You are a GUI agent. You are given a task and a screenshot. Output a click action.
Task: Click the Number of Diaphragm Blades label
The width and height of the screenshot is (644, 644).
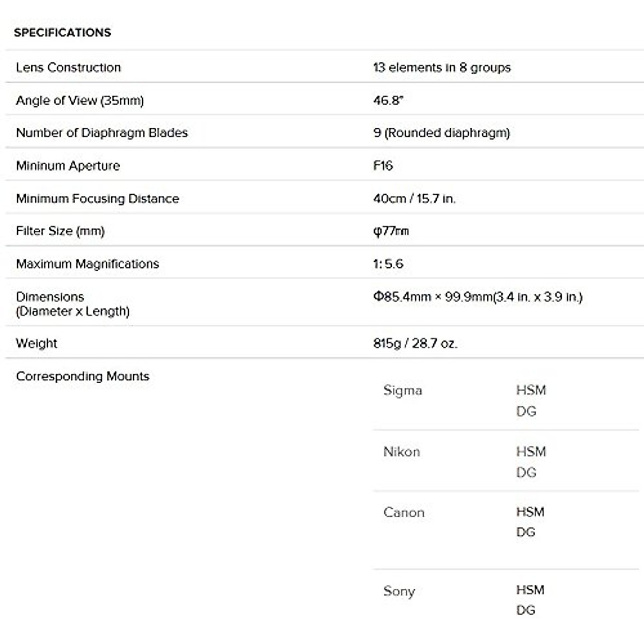102,133
